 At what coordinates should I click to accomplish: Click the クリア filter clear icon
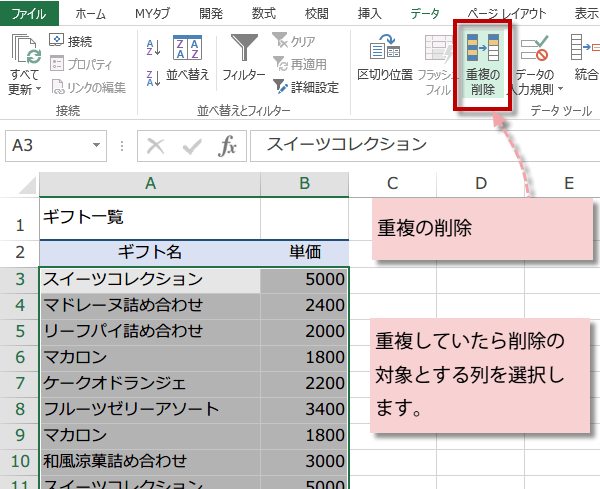tap(279, 40)
